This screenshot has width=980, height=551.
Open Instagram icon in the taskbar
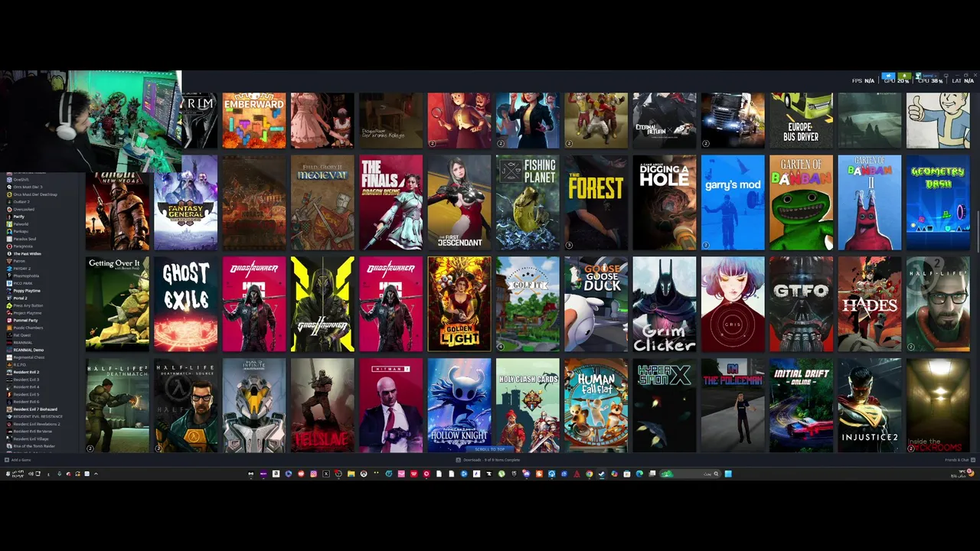[x=313, y=474]
